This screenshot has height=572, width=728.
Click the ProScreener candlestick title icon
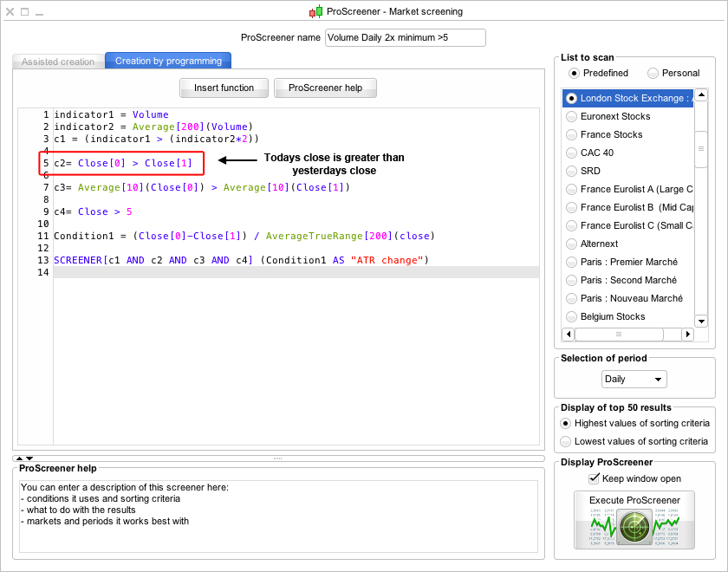pos(315,12)
